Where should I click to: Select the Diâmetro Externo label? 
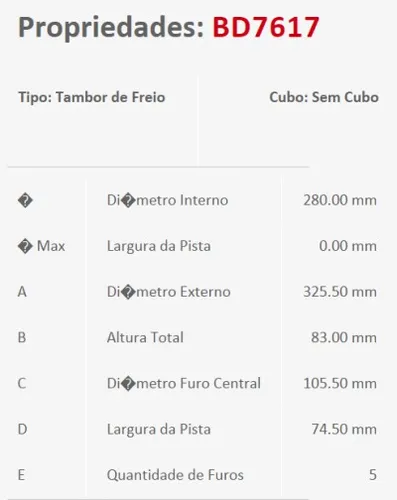pos(169,292)
